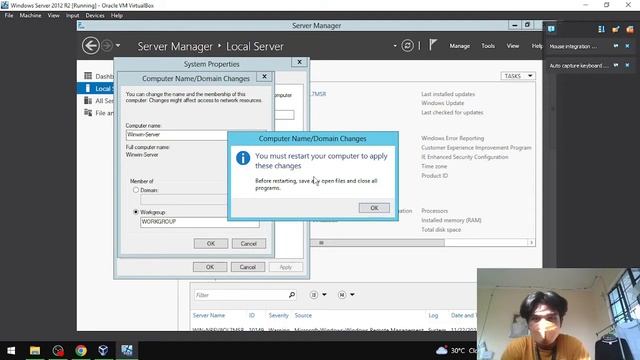Image resolution: width=640 pixels, height=360 pixels.
Task: Click the IE Enhanced Security Configuration label
Action: [x=464, y=157]
